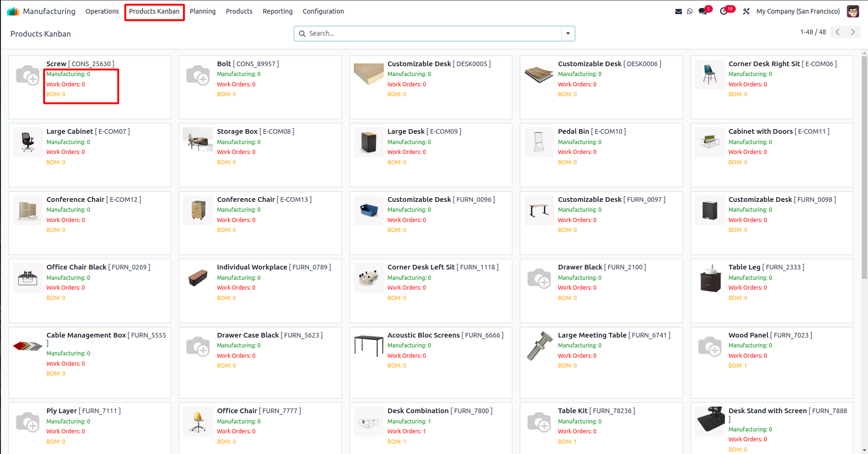Open Bolt [CONS_89957] product card title
Viewport: 868px width, 454px height.
[x=248, y=64]
